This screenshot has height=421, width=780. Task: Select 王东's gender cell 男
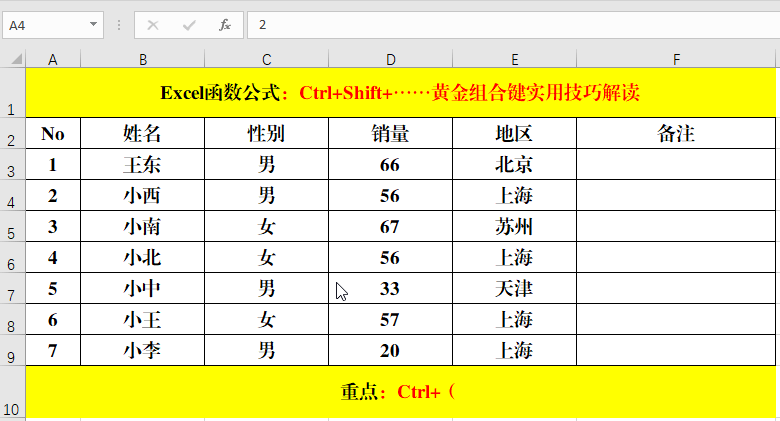tap(266, 164)
